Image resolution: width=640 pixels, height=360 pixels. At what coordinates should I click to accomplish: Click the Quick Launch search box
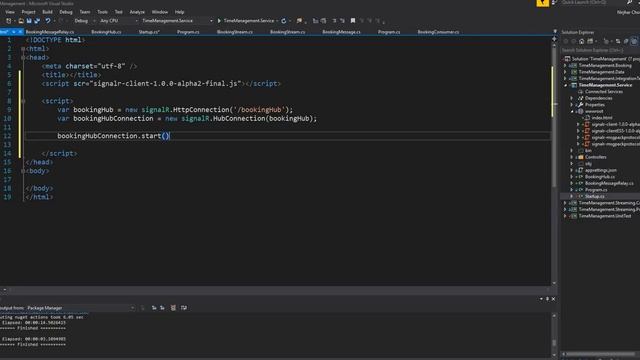tap(594, 2)
